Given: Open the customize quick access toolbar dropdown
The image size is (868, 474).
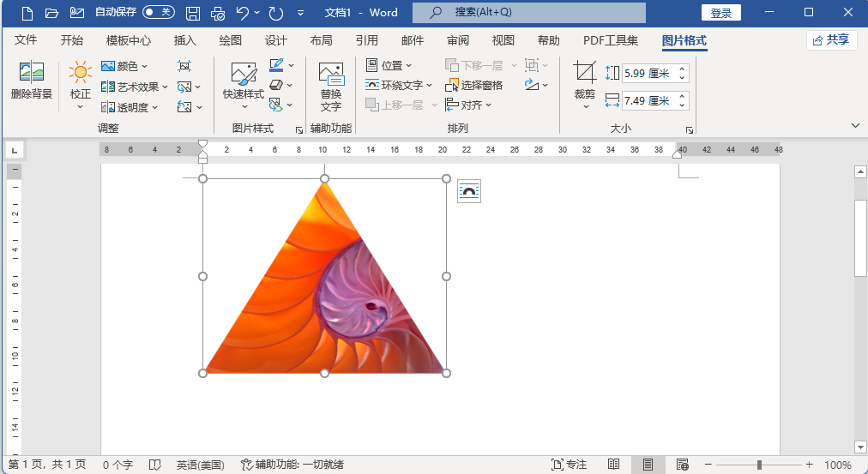Looking at the screenshot, I should click(300, 13).
